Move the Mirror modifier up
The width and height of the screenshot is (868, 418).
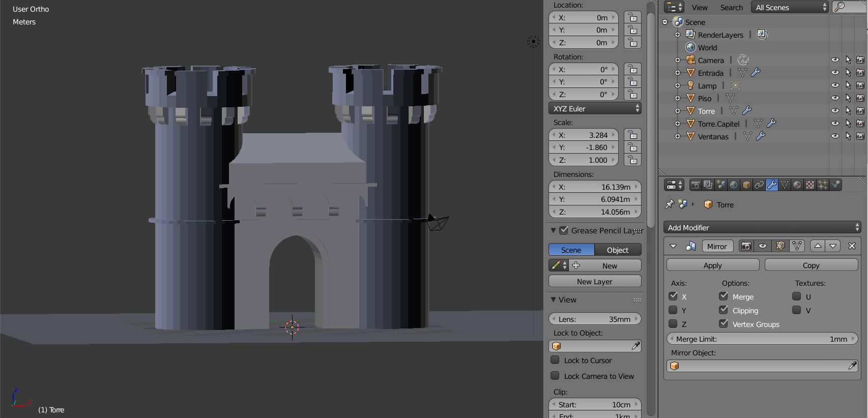(818, 246)
